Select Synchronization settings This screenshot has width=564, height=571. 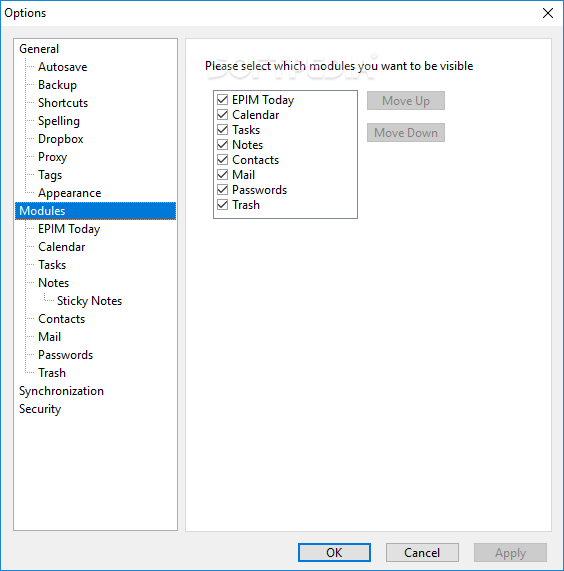62,391
